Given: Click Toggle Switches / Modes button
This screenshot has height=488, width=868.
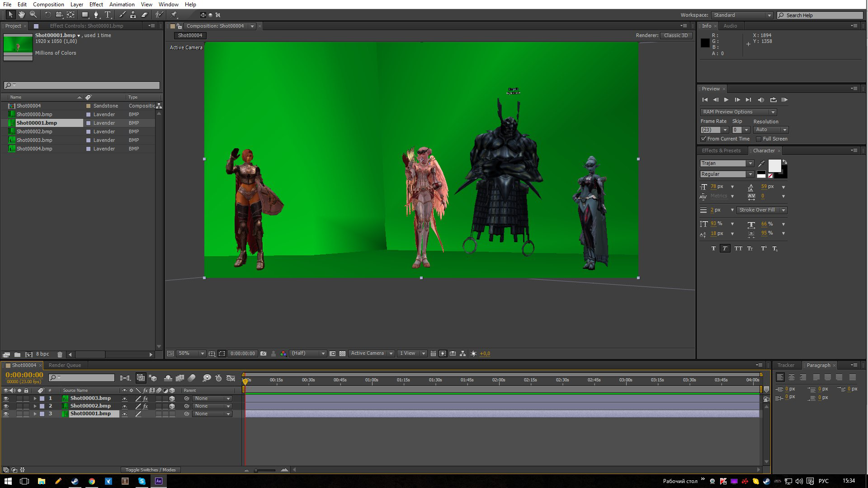Looking at the screenshot, I should (150, 470).
